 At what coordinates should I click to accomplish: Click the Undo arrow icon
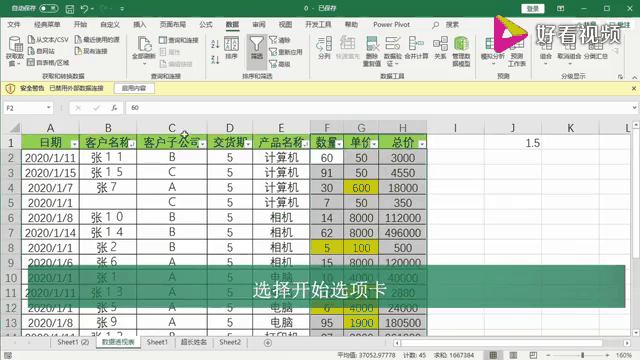84,9
